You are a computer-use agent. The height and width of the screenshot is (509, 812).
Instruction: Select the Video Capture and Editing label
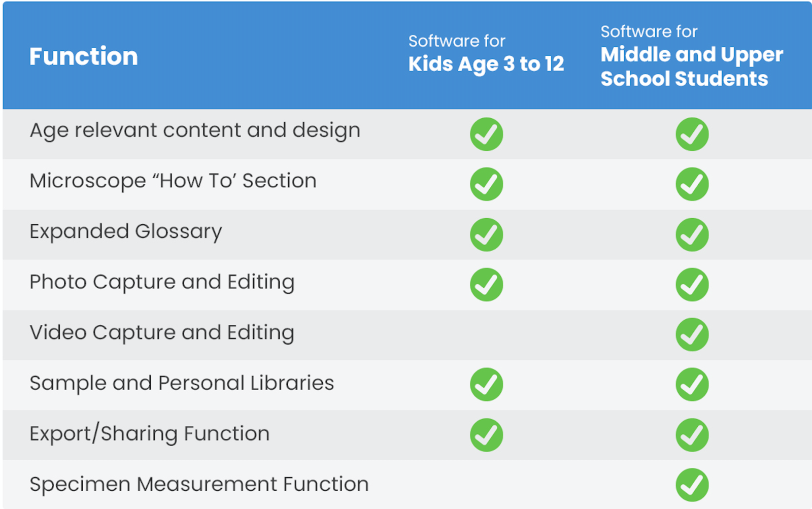[162, 333]
